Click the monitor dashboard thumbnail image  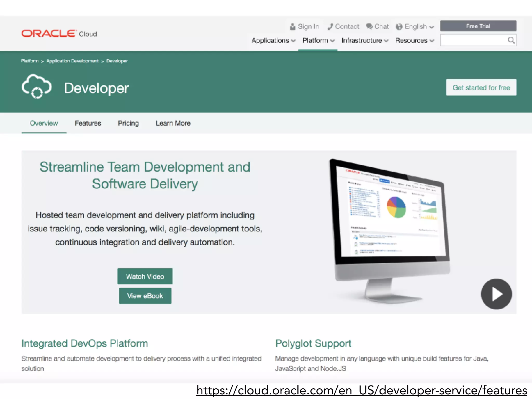click(x=390, y=231)
